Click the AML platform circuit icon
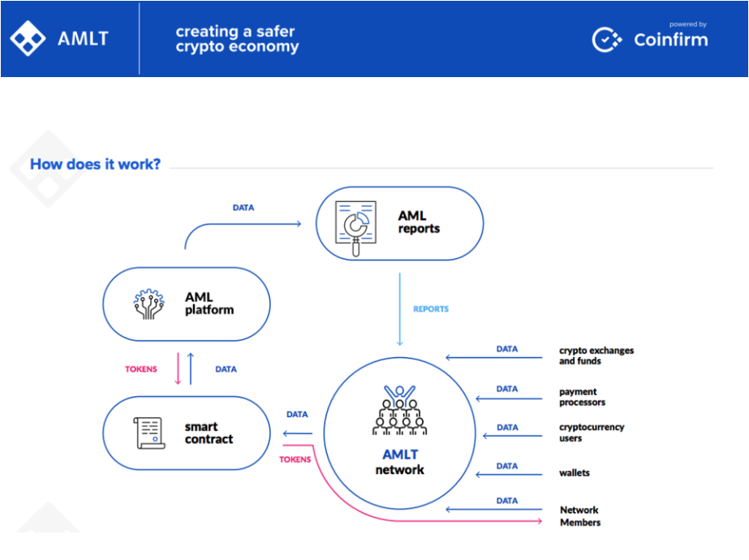The image size is (749, 560). (149, 304)
